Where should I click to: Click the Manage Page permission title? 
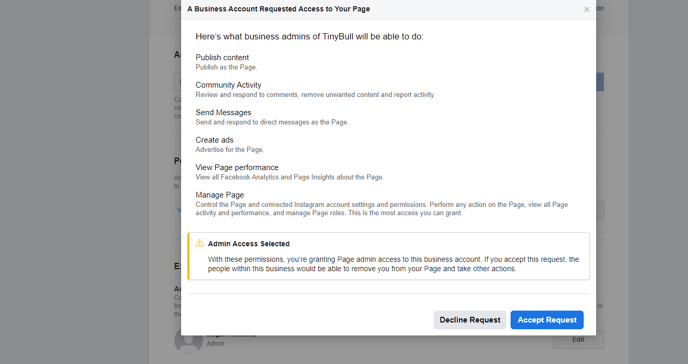[220, 195]
